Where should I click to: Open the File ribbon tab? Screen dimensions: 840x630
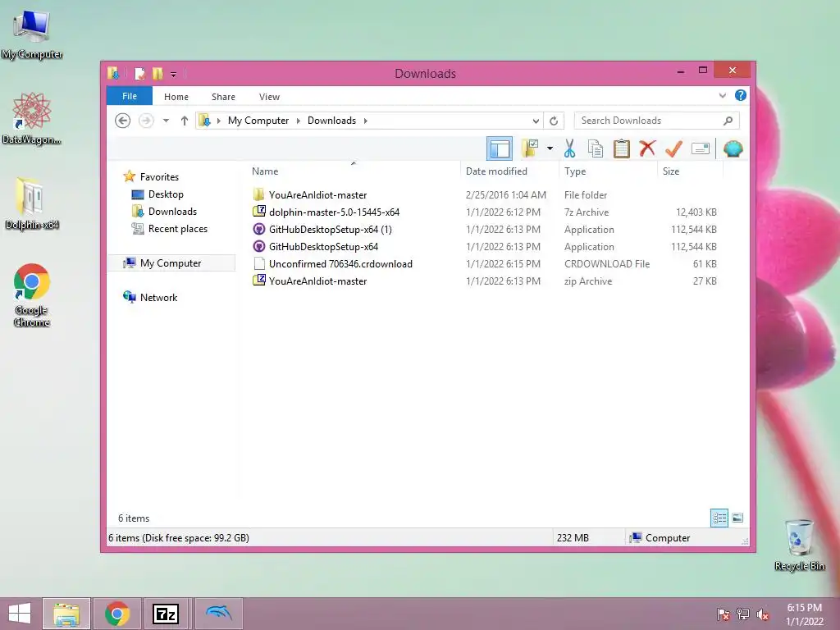129,96
